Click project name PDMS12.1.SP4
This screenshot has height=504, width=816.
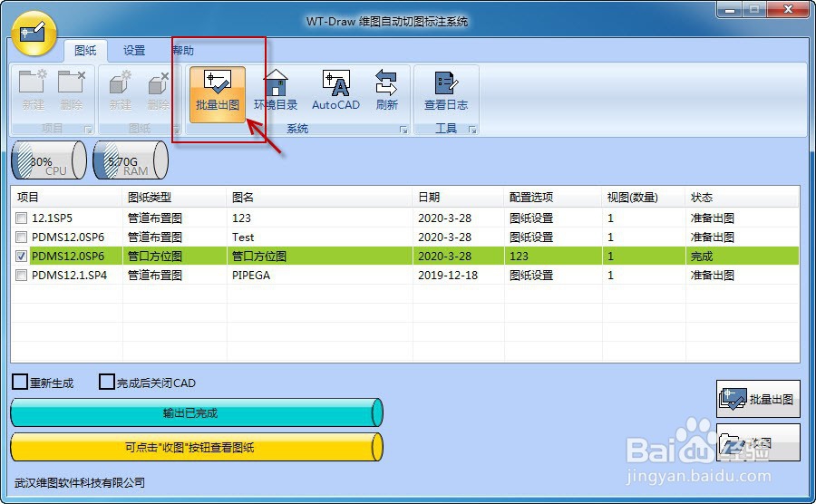(x=69, y=276)
